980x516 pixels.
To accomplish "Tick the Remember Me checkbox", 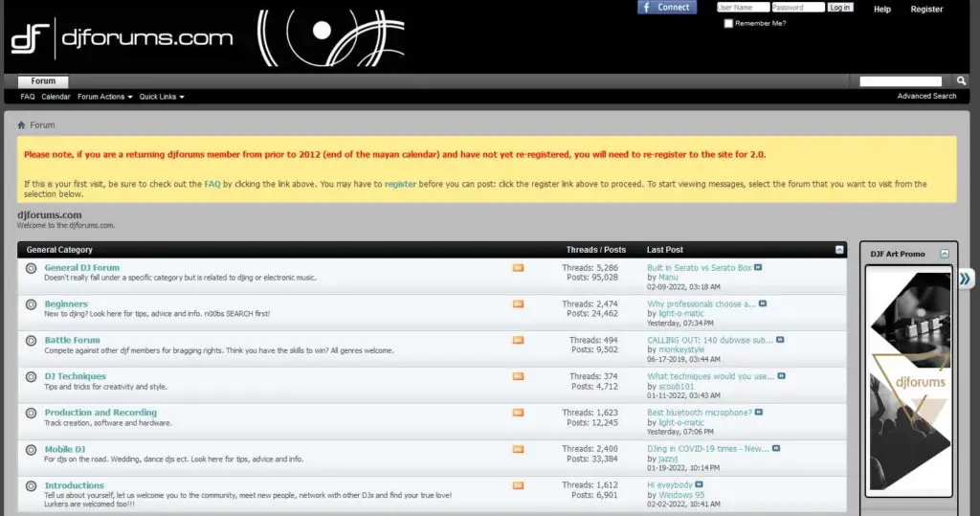I will (x=728, y=24).
